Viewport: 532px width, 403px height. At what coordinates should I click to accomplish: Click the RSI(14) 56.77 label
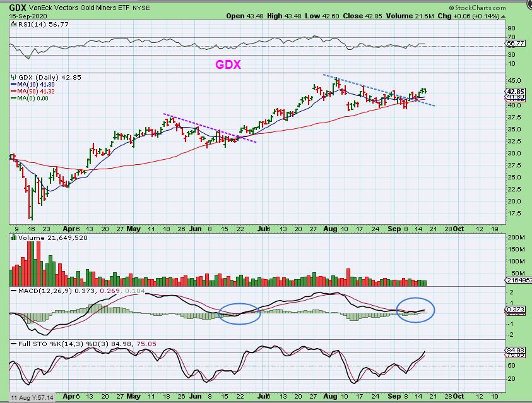[43, 25]
